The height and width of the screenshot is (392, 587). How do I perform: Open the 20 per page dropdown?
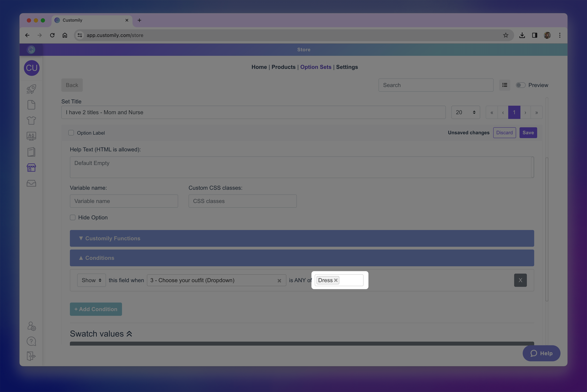(465, 112)
